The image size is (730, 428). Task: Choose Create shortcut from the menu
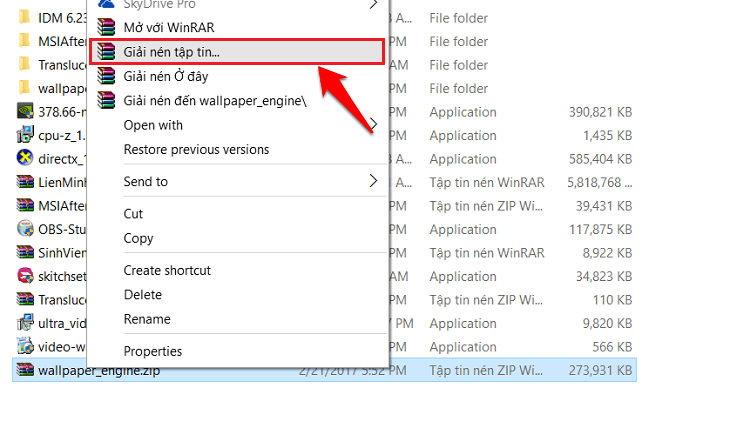(x=167, y=270)
